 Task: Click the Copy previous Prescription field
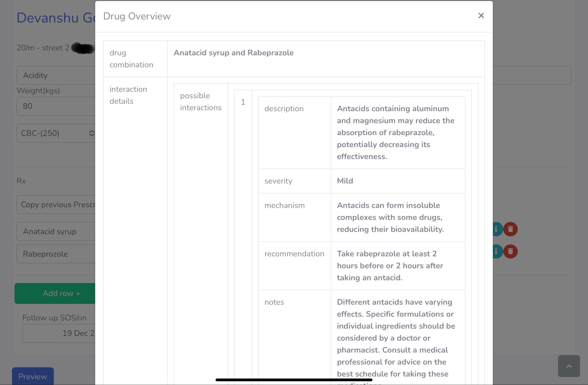(56, 204)
